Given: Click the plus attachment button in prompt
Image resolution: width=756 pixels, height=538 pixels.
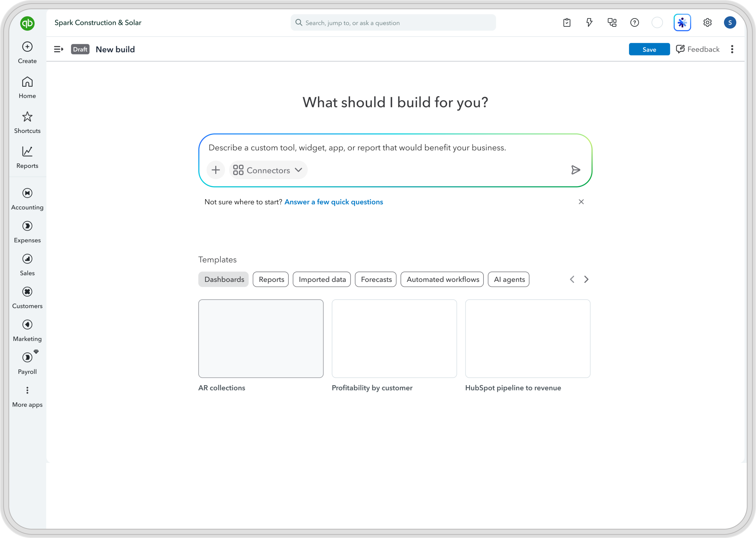Looking at the screenshot, I should coord(216,170).
